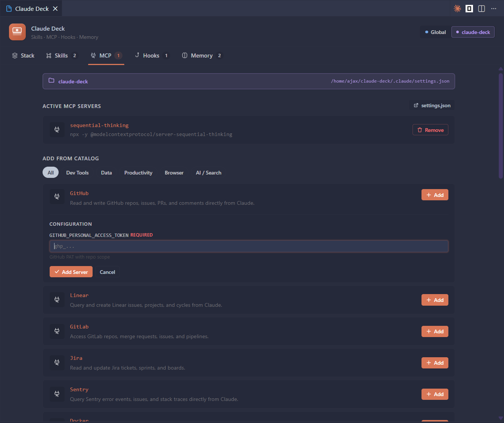The image size is (504, 423).
Task: Add the Jira MCP server
Action: click(x=435, y=363)
